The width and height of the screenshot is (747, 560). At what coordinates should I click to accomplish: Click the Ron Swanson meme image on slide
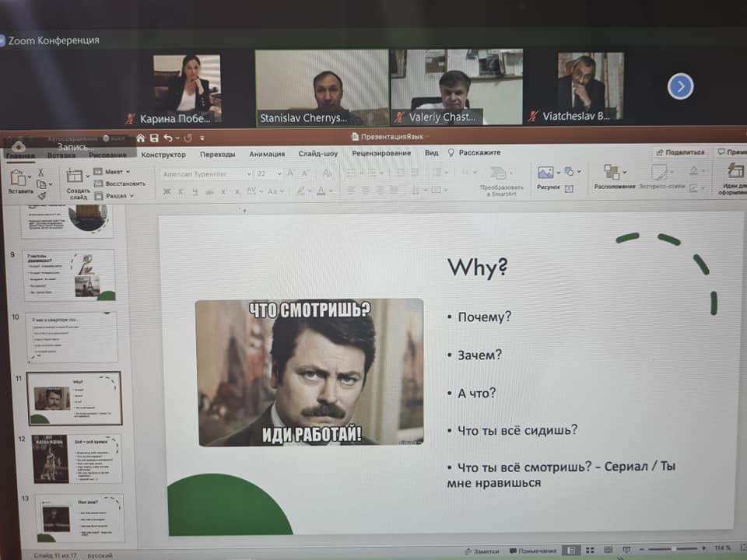[x=310, y=373]
